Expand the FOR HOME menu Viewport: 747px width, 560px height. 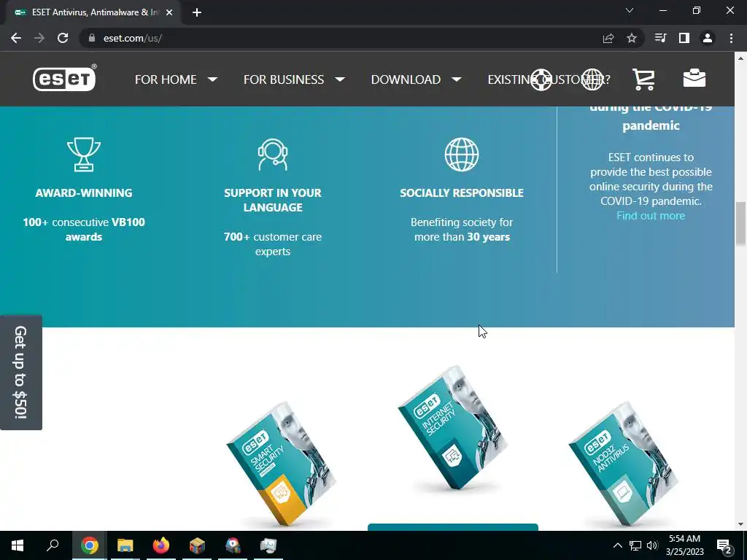pos(213,79)
